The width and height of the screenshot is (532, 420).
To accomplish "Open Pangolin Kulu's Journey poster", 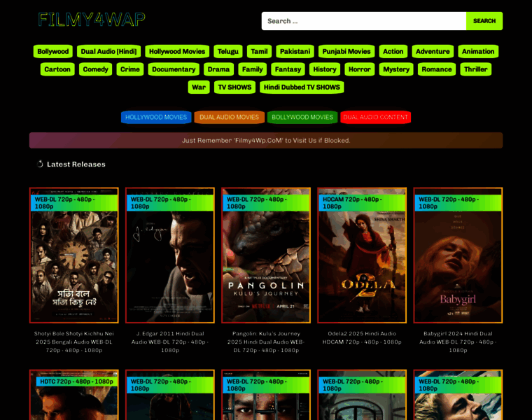I will pos(266,255).
